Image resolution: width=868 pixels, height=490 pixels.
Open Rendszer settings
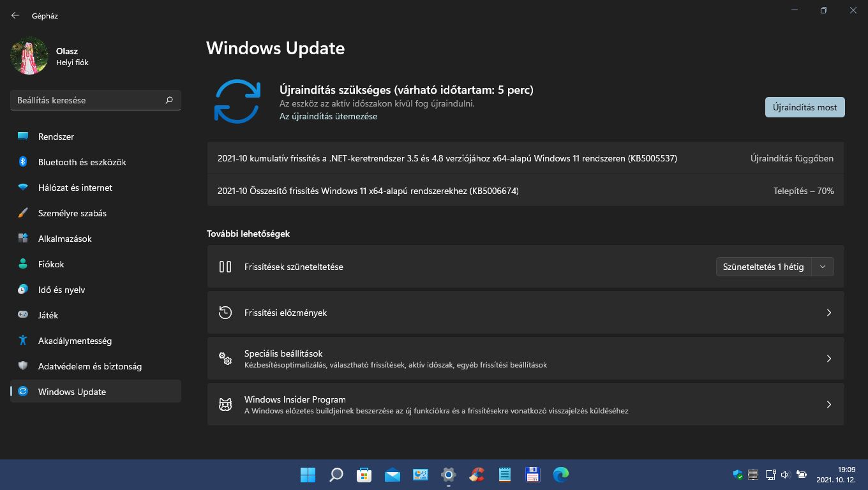tap(96, 137)
